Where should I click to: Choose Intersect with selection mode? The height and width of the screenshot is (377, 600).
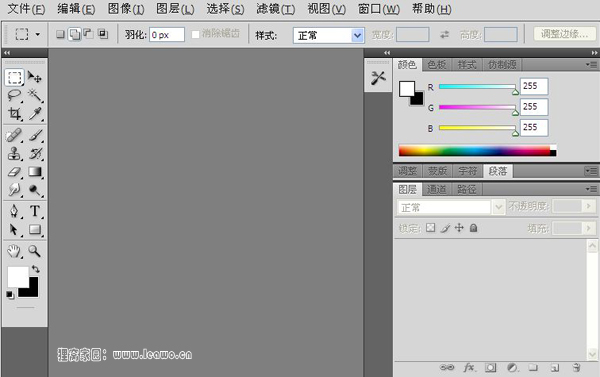103,34
